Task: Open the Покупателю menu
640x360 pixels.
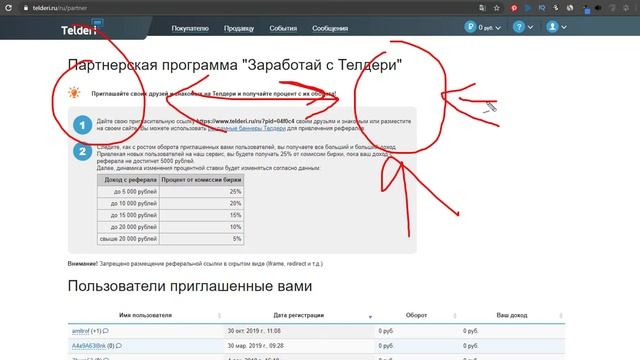Action: click(190, 29)
